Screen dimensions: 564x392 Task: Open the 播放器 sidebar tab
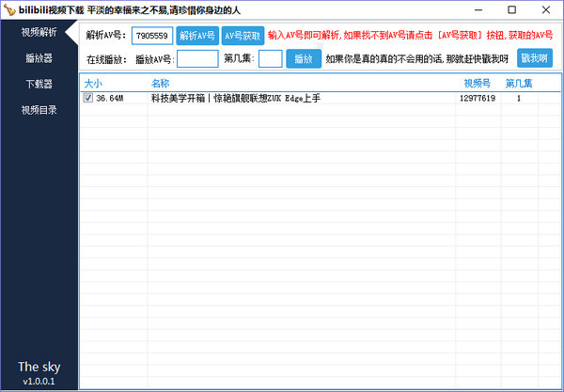[x=38, y=58]
